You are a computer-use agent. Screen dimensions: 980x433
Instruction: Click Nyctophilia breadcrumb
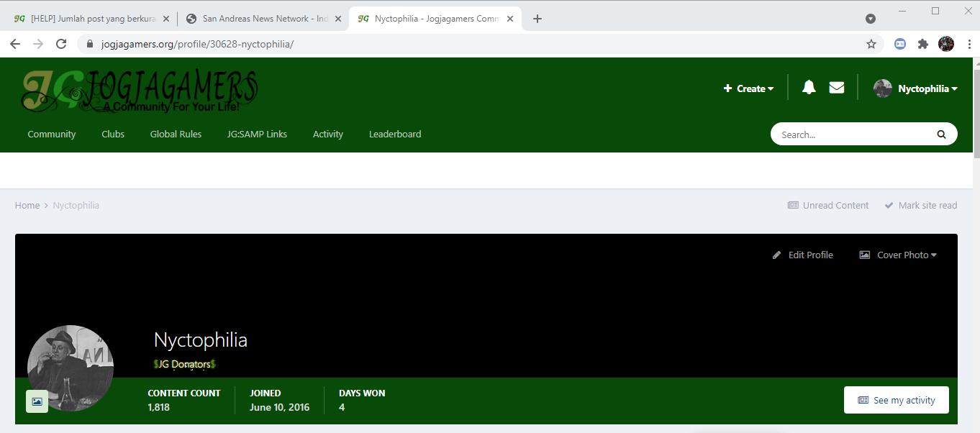pos(76,205)
